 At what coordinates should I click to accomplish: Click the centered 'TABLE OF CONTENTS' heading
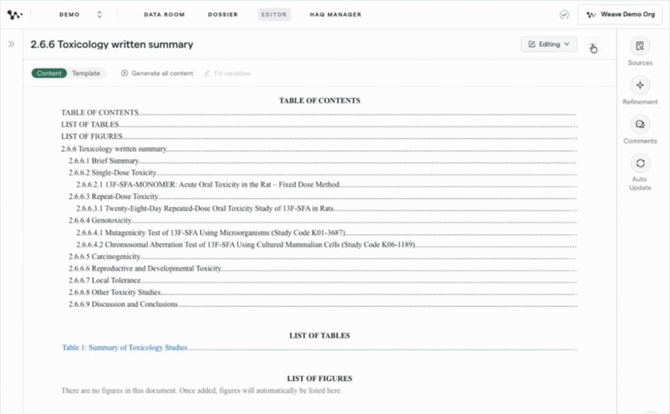(320, 101)
